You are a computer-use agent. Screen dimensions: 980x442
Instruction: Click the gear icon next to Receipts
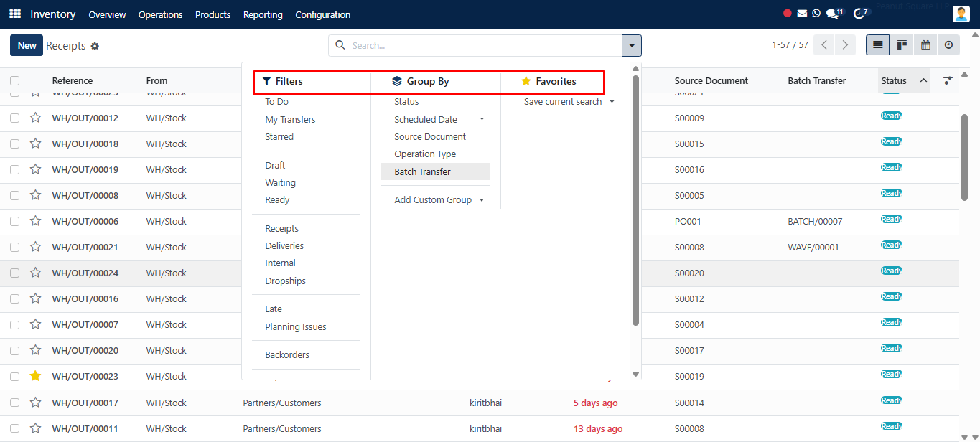[x=95, y=46]
